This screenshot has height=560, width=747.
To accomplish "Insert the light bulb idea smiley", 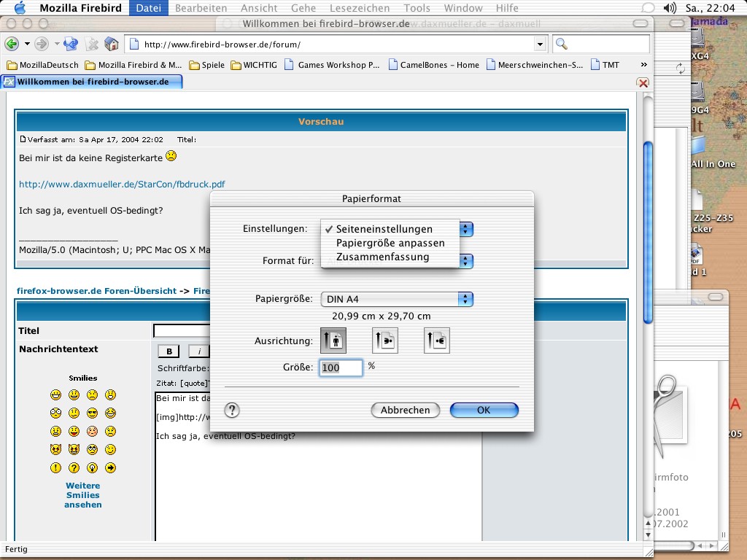I will click(x=93, y=467).
